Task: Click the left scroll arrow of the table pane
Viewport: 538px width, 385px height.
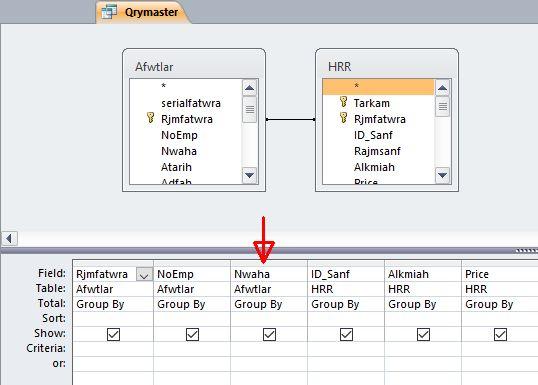Action: [9, 238]
